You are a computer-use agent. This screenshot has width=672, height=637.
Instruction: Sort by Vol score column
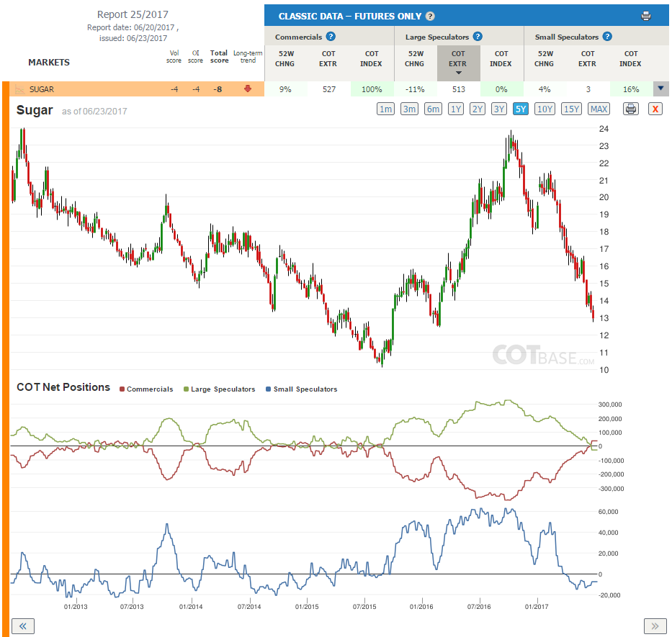174,57
